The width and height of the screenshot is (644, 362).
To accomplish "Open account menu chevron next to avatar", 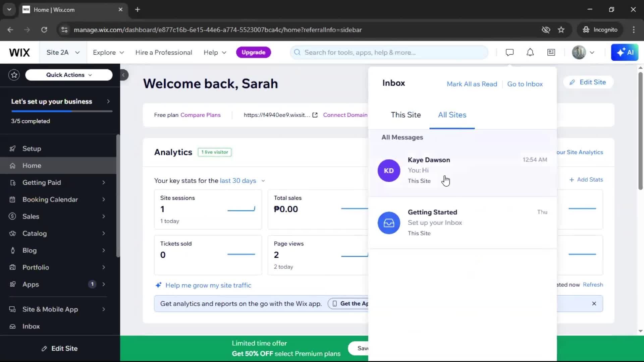I will (x=592, y=52).
